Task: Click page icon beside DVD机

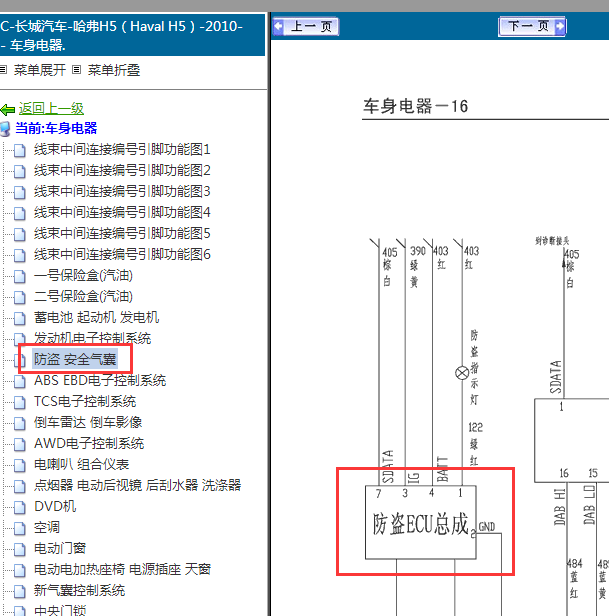Action: pos(20,508)
